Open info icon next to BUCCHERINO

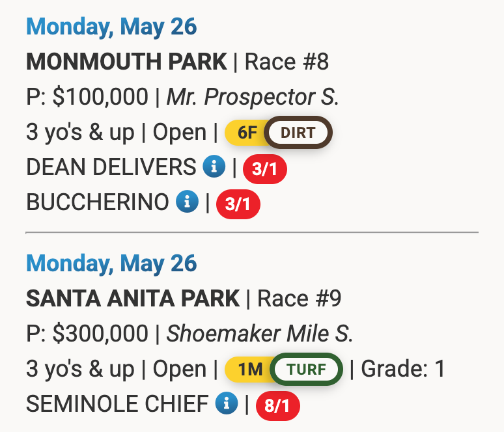[187, 202]
